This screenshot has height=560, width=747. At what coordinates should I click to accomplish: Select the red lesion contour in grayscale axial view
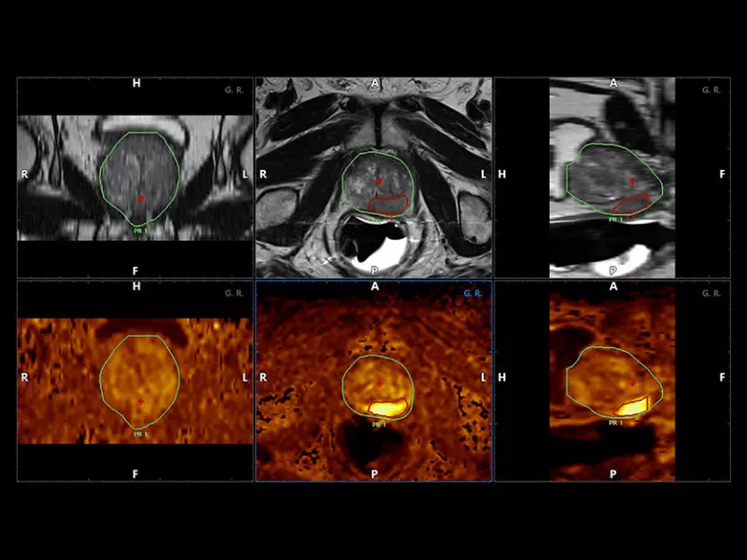point(389,204)
